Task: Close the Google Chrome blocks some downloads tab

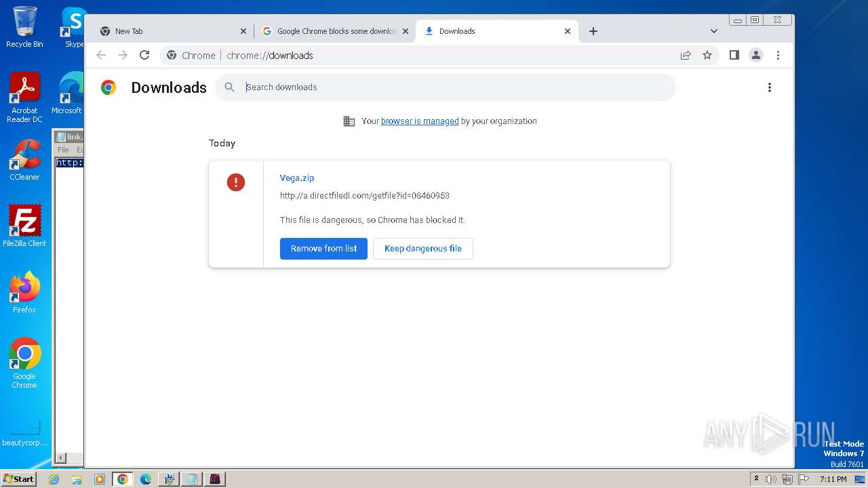Action: (406, 31)
